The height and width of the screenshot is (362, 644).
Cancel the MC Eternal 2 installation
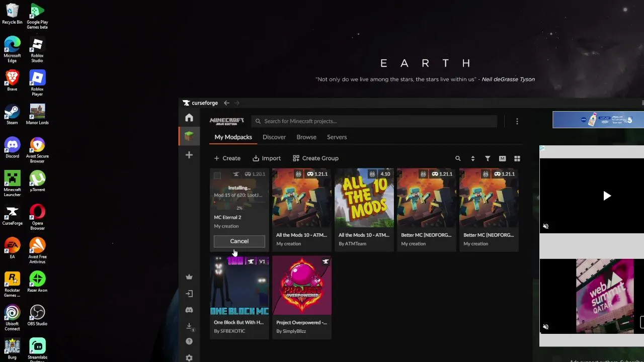[239, 241]
